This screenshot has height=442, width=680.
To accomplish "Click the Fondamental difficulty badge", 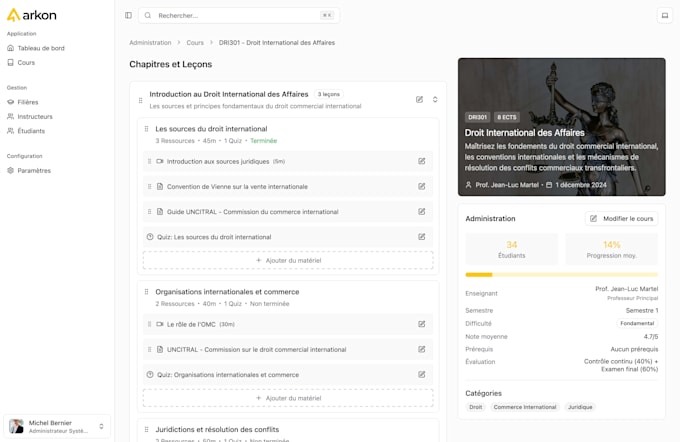I will (x=637, y=324).
